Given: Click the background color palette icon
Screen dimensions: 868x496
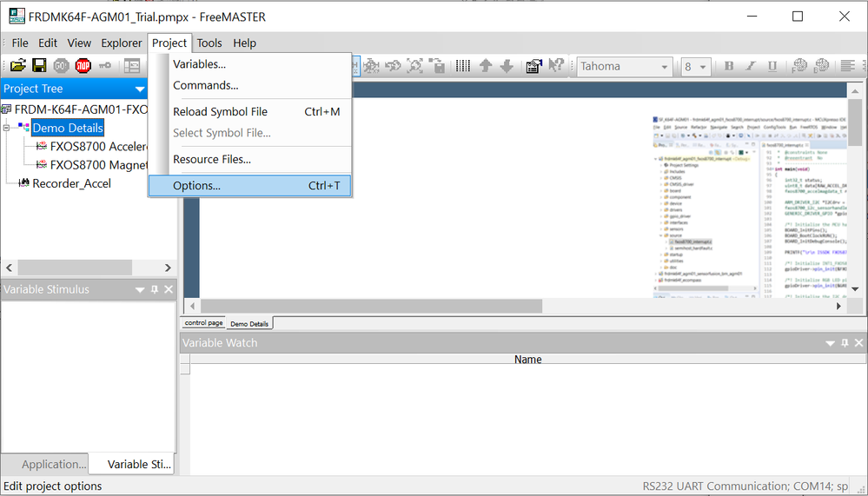Looking at the screenshot, I should 821,66.
